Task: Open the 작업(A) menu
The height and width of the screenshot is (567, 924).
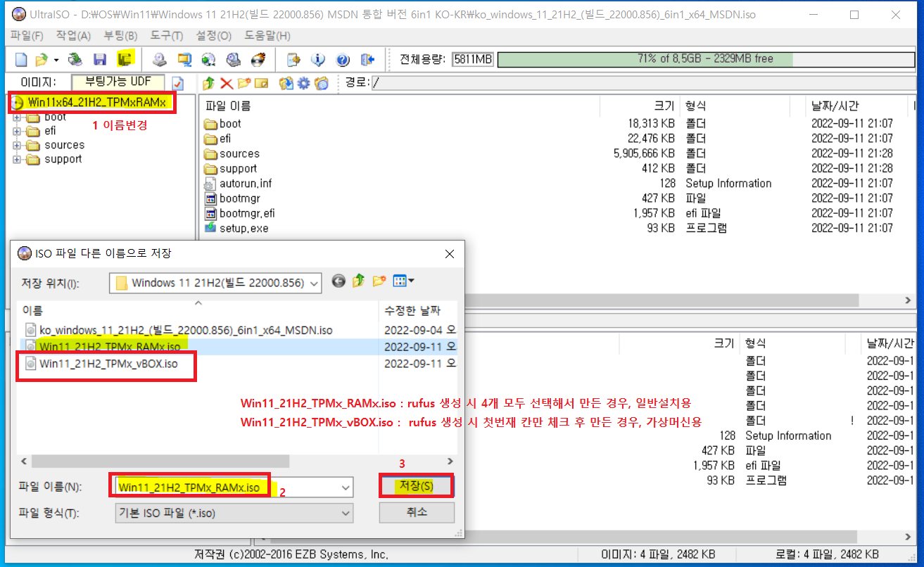Action: pos(73,36)
